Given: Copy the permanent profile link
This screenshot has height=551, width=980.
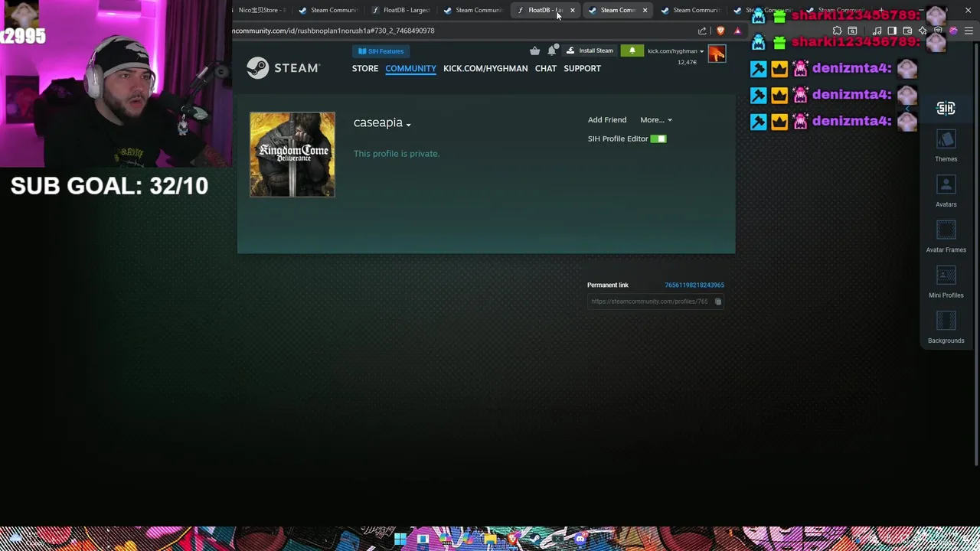Looking at the screenshot, I should point(717,302).
